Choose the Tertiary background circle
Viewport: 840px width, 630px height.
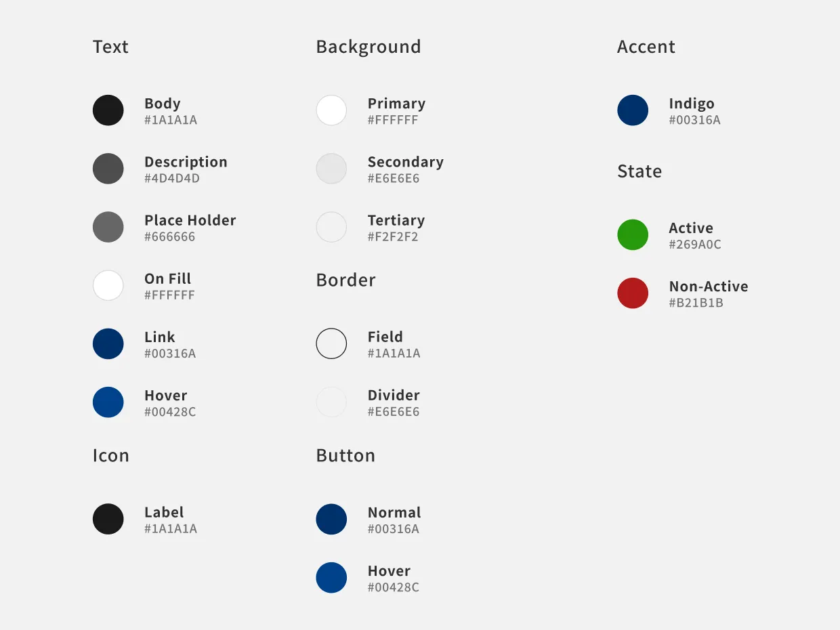tap(331, 227)
